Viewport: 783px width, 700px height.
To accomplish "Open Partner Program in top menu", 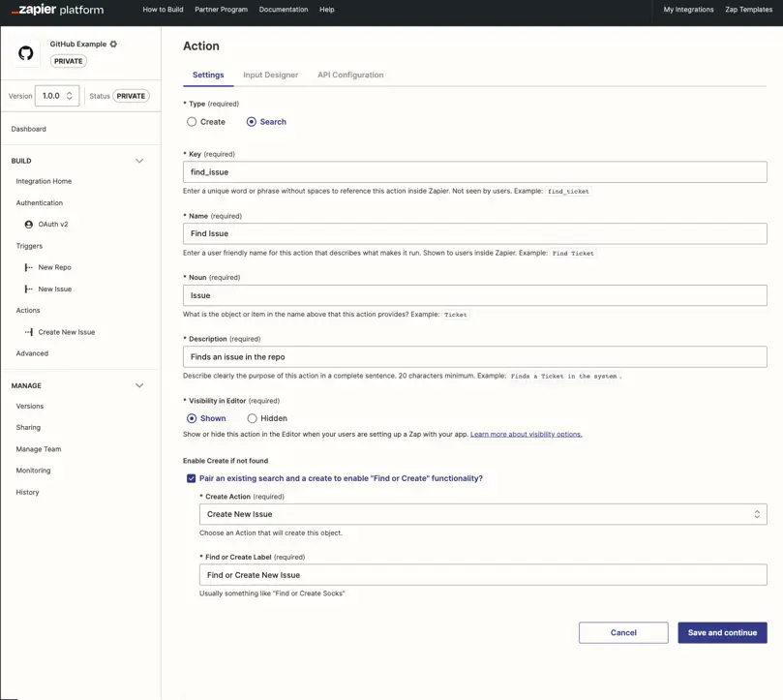I will pos(222,10).
